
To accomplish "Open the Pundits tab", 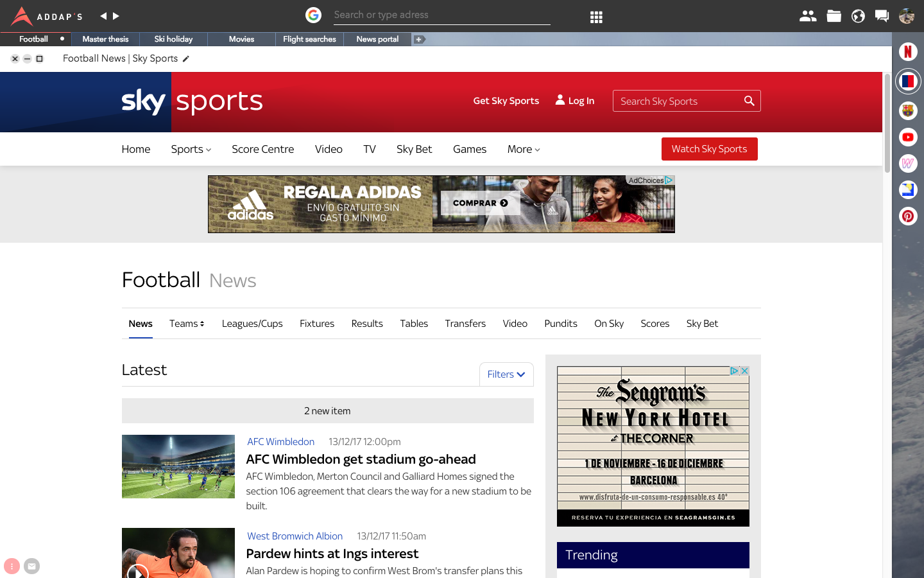I will point(561,324).
